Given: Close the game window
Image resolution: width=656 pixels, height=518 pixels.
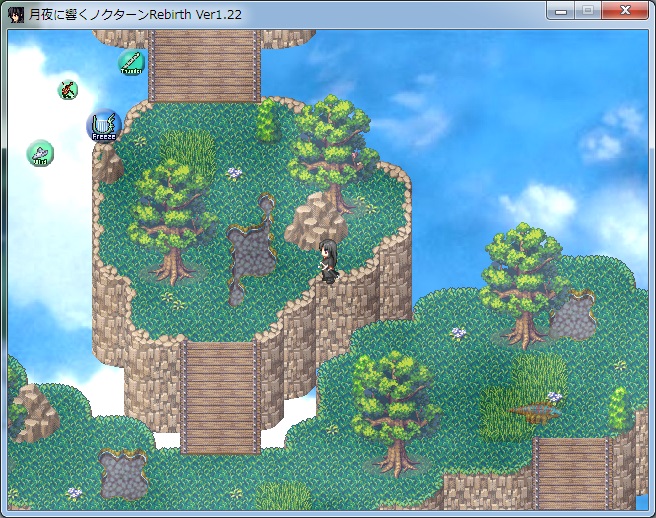Looking at the screenshot, I should [x=626, y=11].
